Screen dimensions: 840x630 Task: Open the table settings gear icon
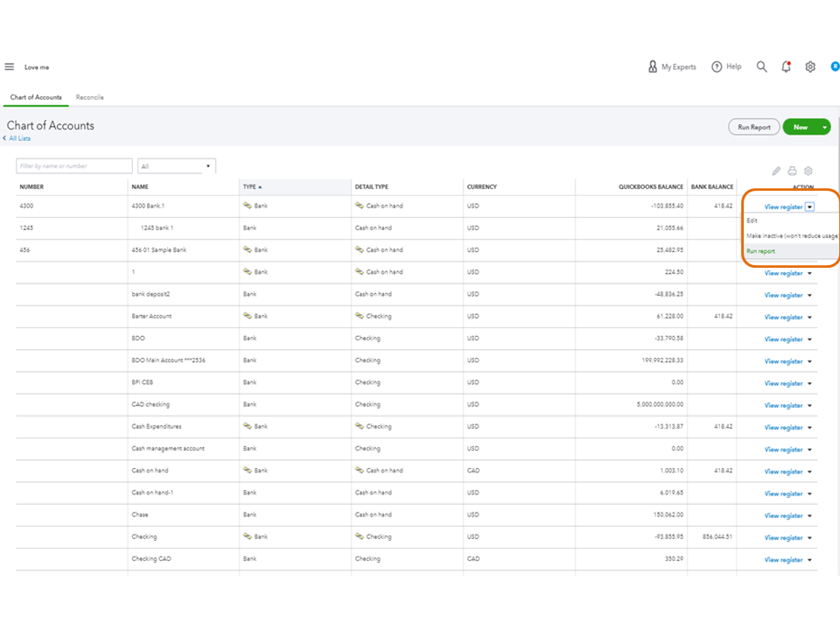click(808, 171)
